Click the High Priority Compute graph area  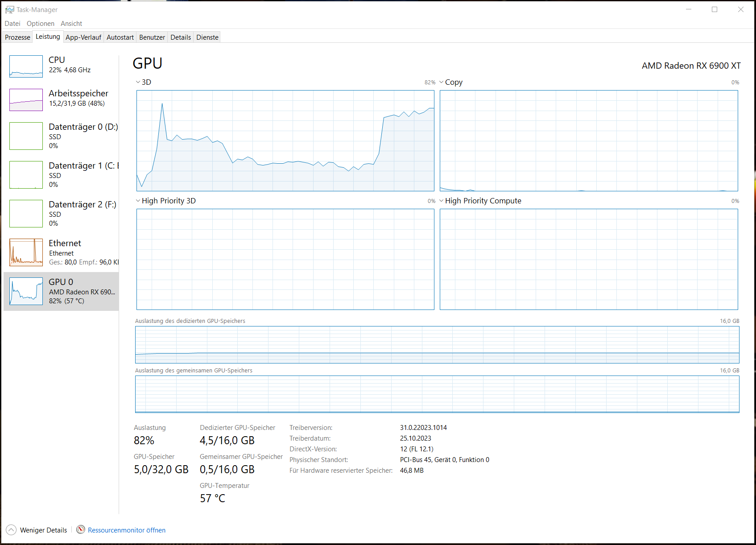(589, 259)
